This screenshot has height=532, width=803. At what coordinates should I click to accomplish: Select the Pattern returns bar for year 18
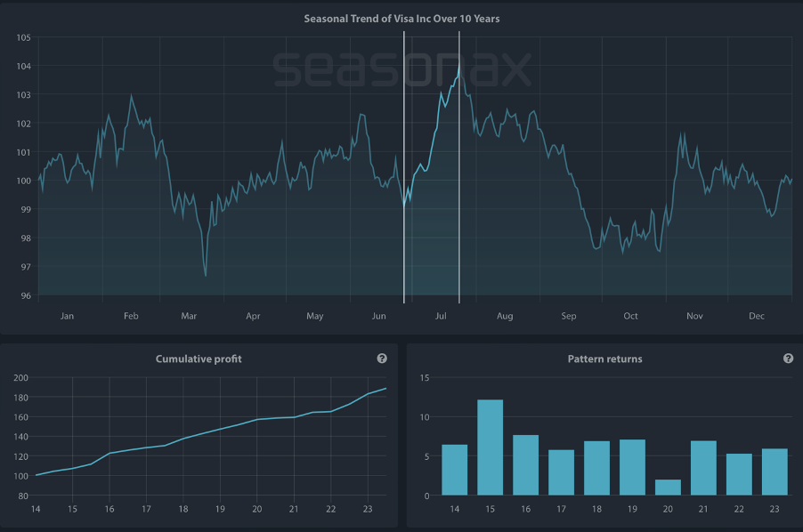click(x=597, y=468)
